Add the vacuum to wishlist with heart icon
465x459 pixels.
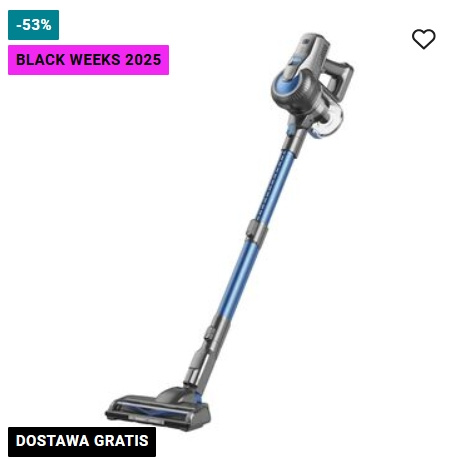point(423,39)
